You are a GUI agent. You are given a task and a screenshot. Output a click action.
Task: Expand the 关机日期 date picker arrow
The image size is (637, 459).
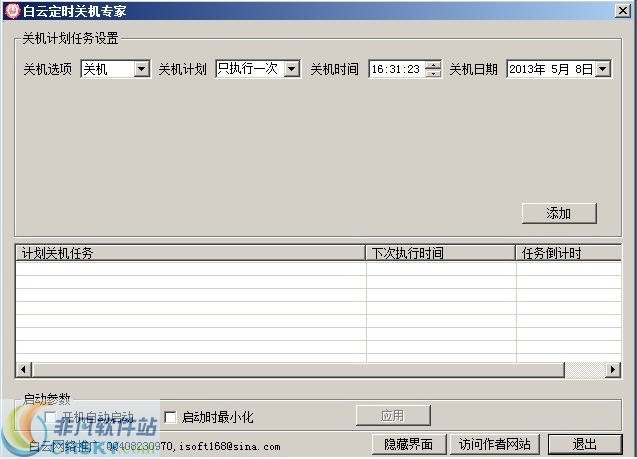pos(603,69)
